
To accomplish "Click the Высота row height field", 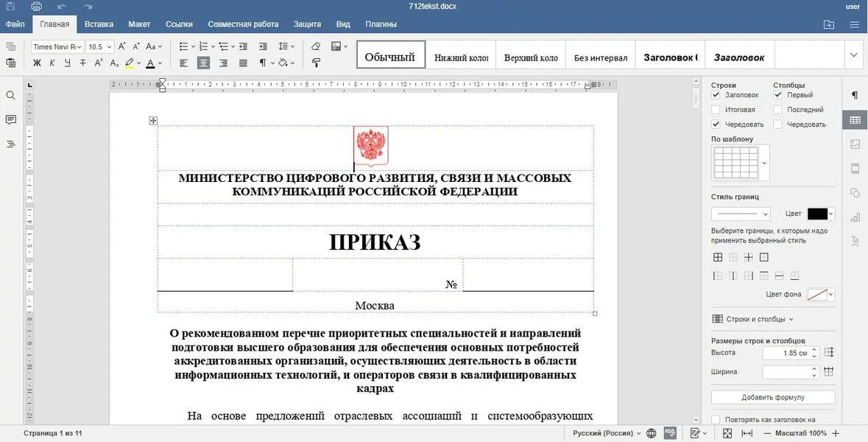I will (791, 353).
